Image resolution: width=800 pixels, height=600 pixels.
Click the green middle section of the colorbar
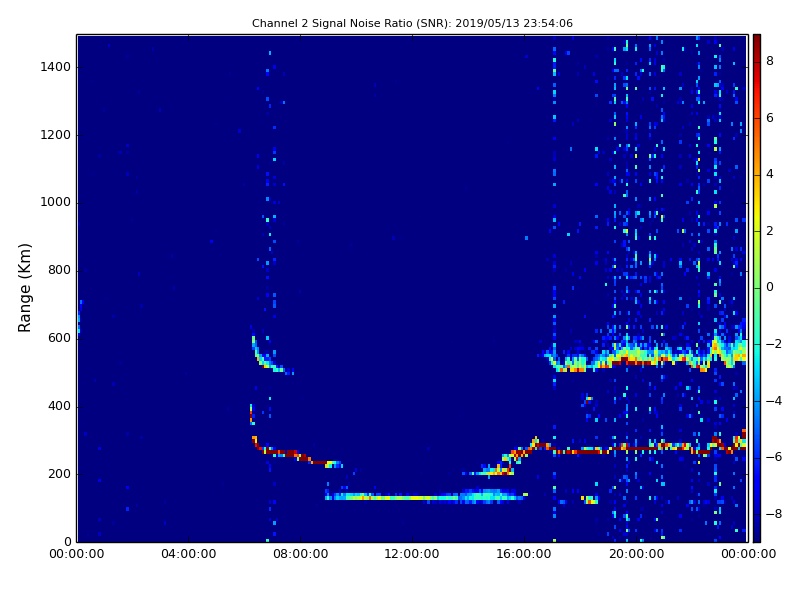[757, 286]
